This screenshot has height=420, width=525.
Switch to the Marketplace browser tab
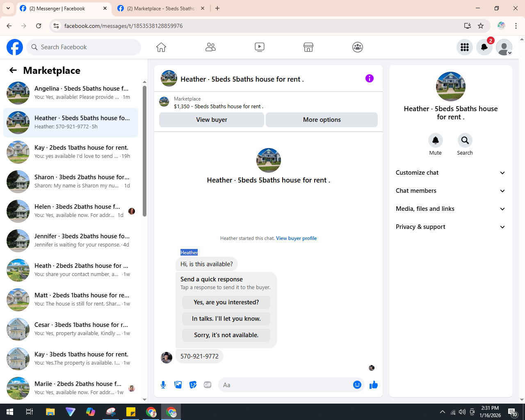[x=161, y=8]
